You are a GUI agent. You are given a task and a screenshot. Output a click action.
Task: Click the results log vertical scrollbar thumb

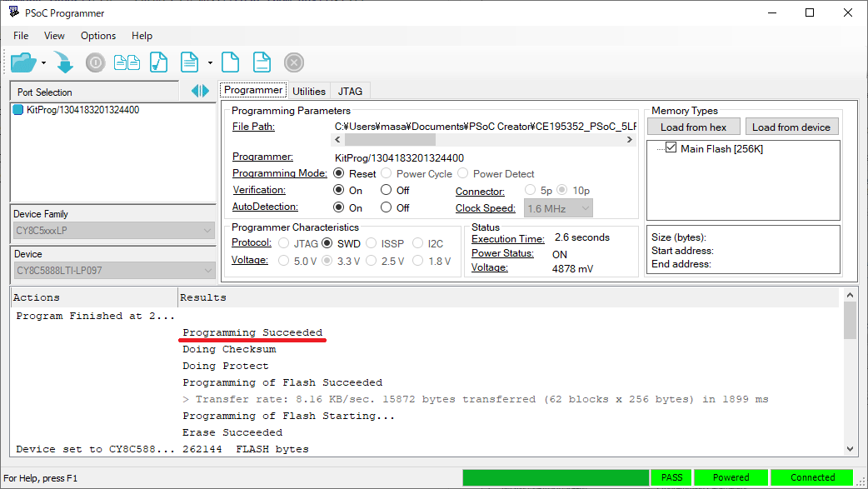coord(850,321)
